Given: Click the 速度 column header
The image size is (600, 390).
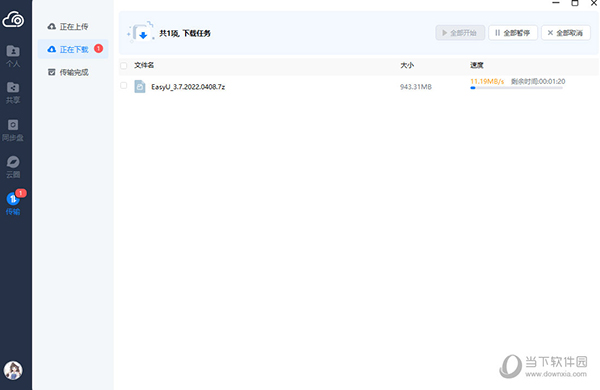Looking at the screenshot, I should click(x=477, y=65).
